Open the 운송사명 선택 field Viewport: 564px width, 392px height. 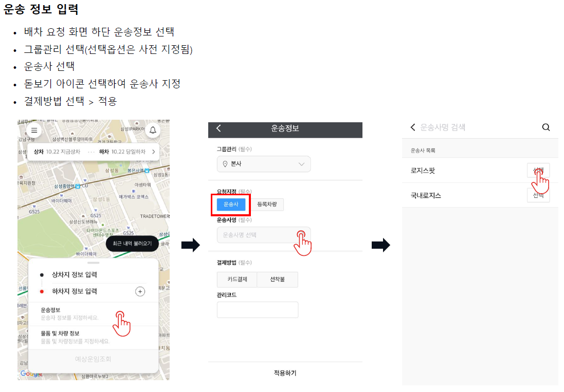264,235
